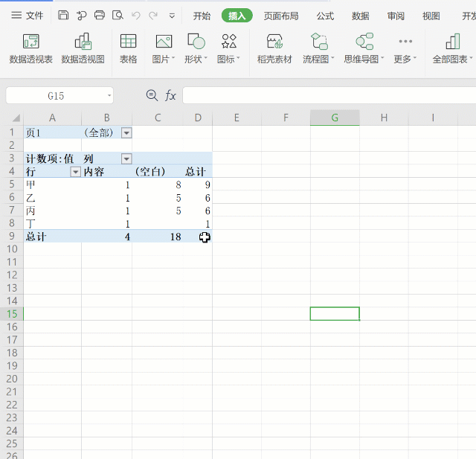Click the fx insert function icon
The width and height of the screenshot is (476, 459).
point(170,95)
